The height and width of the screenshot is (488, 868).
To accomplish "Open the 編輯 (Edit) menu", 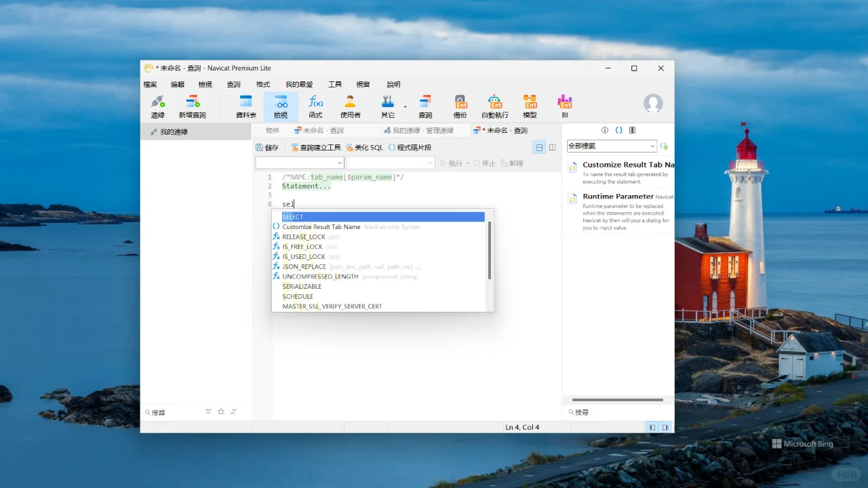I will tap(178, 84).
